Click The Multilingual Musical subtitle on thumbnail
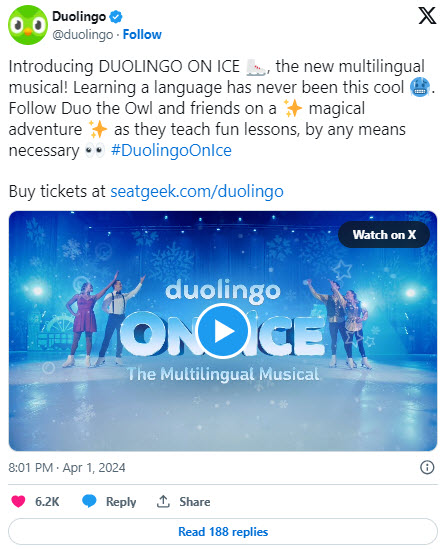This screenshot has width=445, height=549. 223,374
